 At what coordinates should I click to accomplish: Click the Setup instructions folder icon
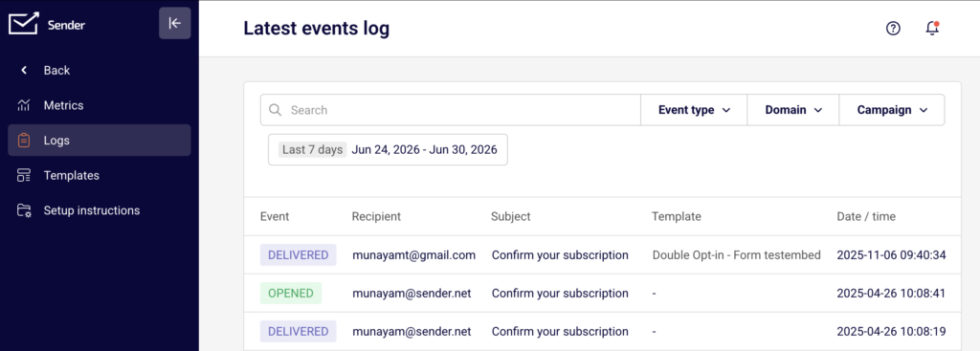(x=24, y=210)
